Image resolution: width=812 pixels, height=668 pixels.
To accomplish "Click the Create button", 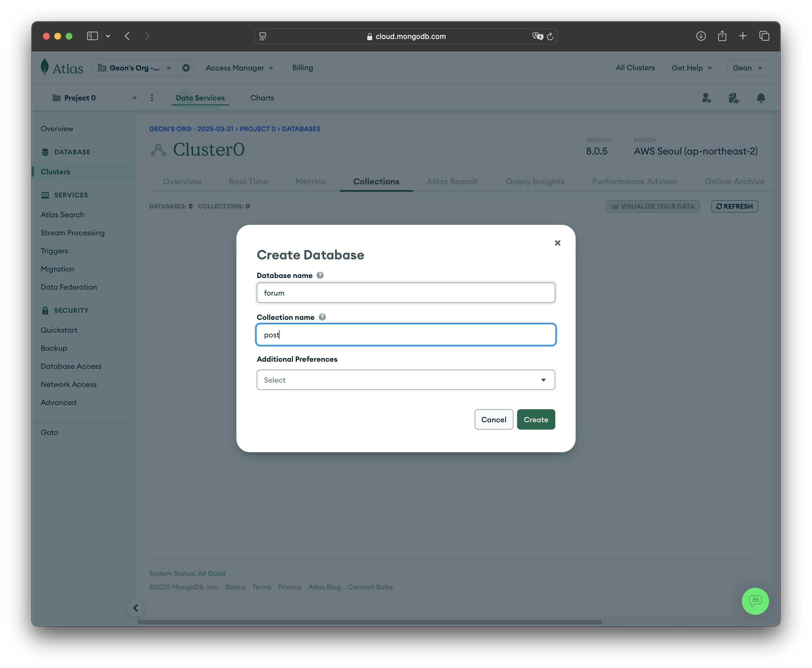I will tap(535, 419).
